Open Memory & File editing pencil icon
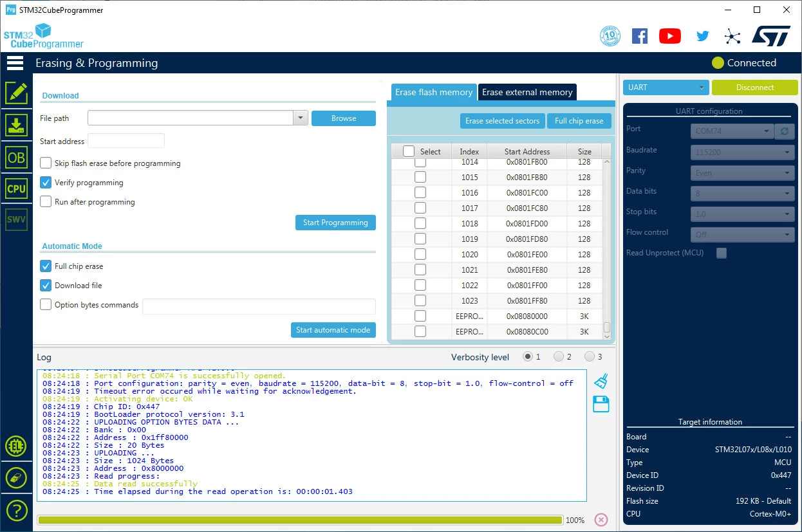Viewport: 802px width, 532px height. coord(16,93)
